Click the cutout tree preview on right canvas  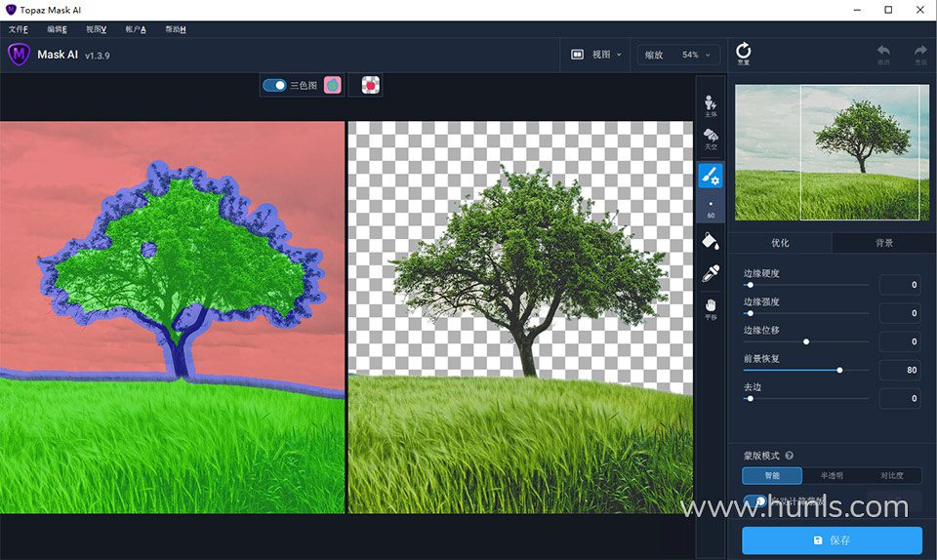point(520,317)
